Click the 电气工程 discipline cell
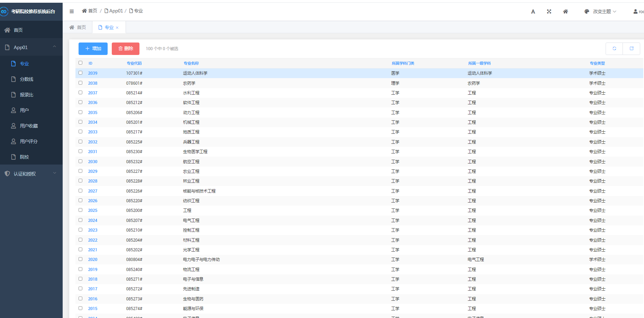This screenshot has width=644, height=318. click(476, 260)
